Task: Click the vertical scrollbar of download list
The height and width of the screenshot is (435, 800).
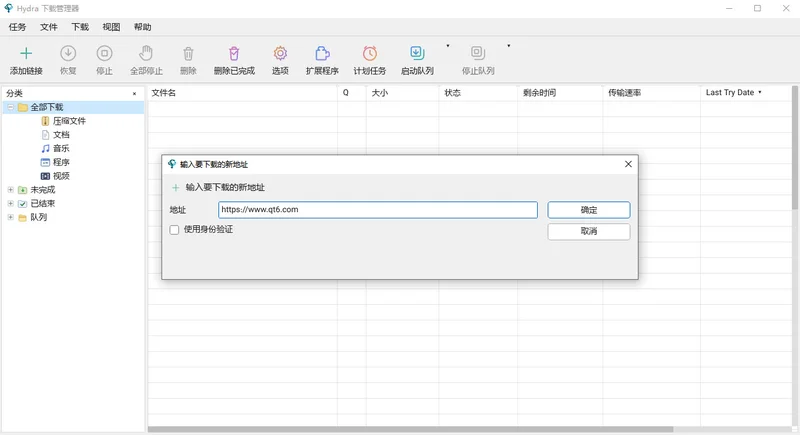Action: pyautogui.click(x=795, y=148)
